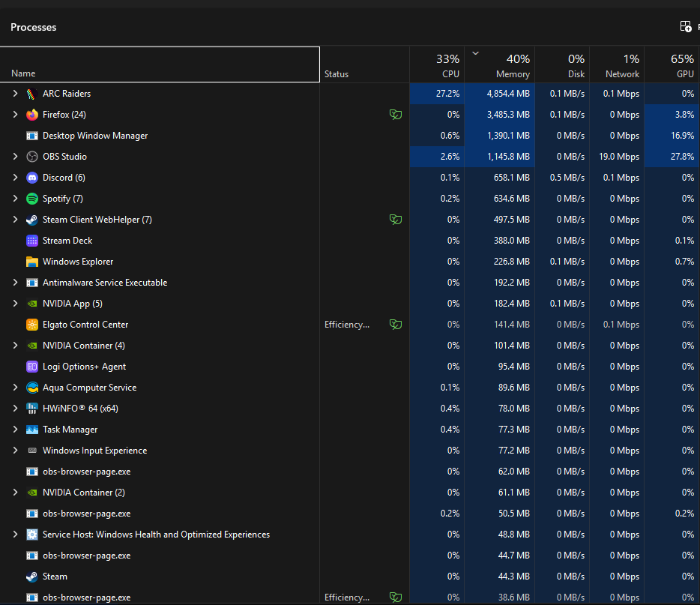Click the Steam process icon
Image resolution: width=700 pixels, height=605 pixels.
pyautogui.click(x=31, y=577)
